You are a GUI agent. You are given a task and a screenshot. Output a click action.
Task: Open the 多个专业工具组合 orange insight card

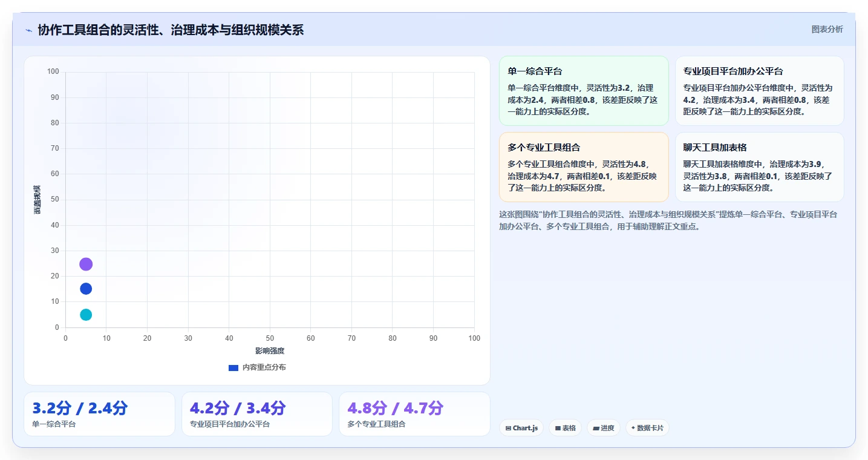click(x=584, y=167)
